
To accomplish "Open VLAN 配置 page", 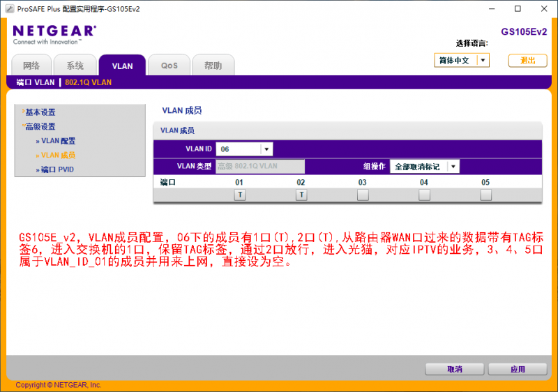I will pyautogui.click(x=58, y=141).
